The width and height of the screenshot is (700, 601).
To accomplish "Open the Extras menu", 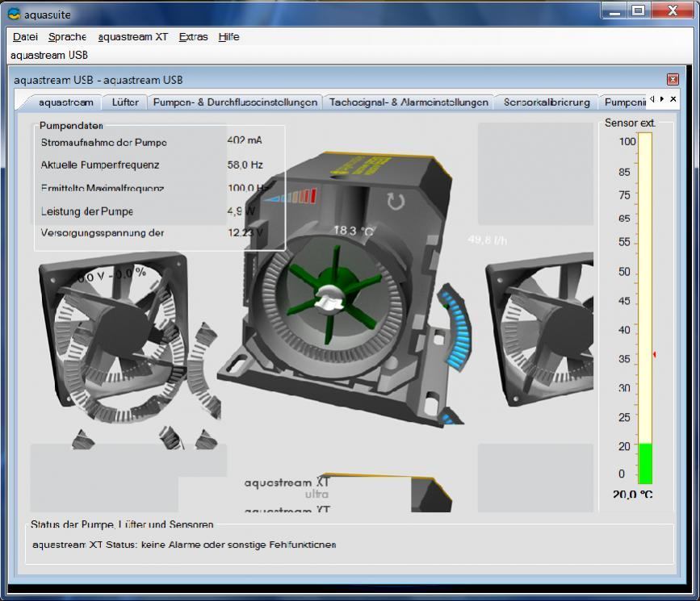I will 193,37.
